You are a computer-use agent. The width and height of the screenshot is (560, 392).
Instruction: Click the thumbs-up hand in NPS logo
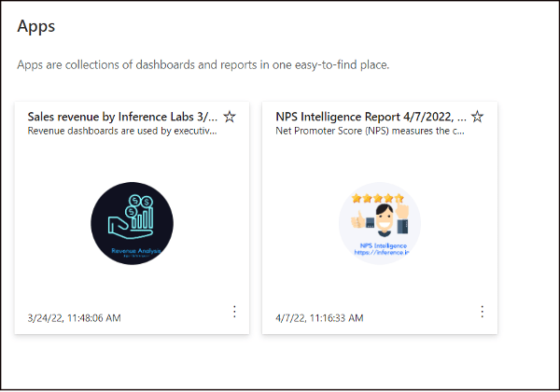358,219
